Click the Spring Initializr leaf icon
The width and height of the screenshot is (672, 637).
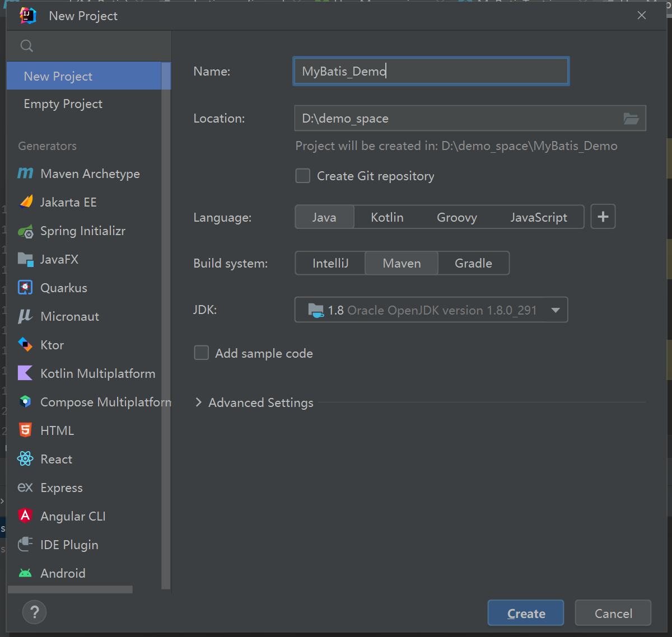click(x=26, y=231)
